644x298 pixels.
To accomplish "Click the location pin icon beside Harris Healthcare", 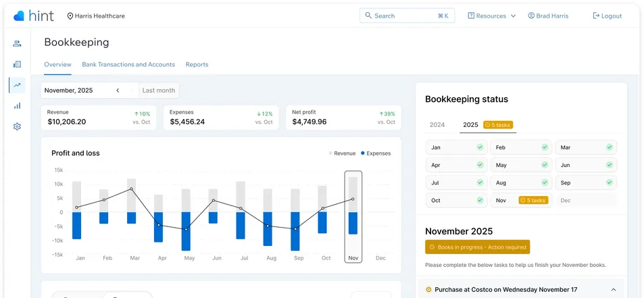I will (70, 16).
